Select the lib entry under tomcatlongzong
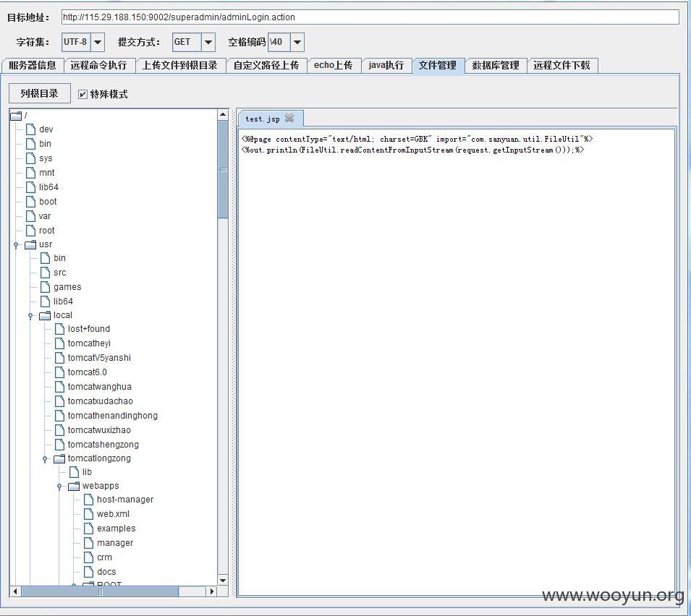The image size is (691, 616). (x=87, y=472)
